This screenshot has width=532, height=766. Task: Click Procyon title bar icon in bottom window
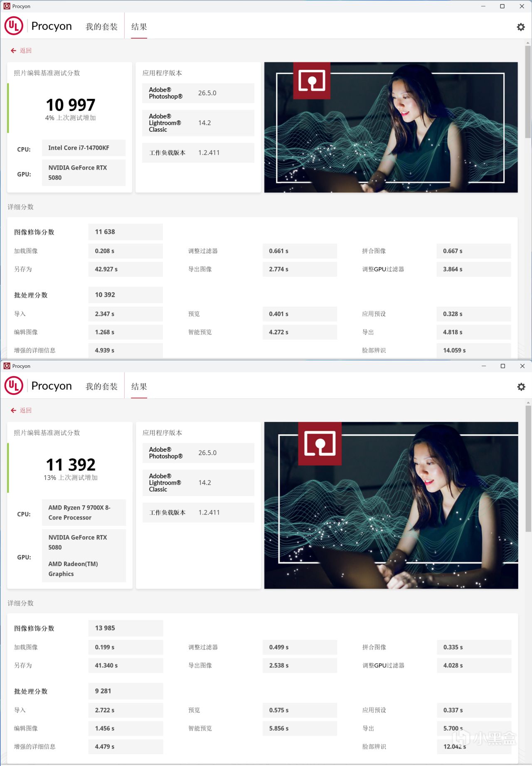tap(7, 366)
